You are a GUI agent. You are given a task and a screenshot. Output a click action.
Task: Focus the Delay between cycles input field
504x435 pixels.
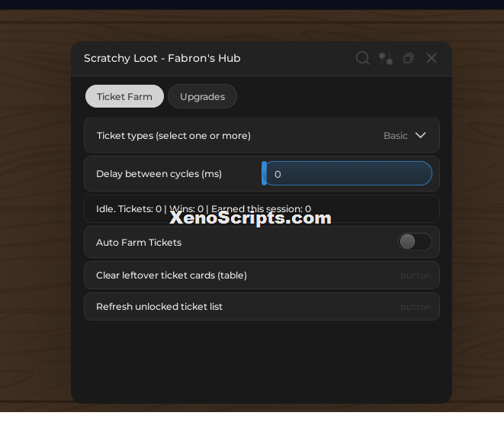(x=347, y=173)
